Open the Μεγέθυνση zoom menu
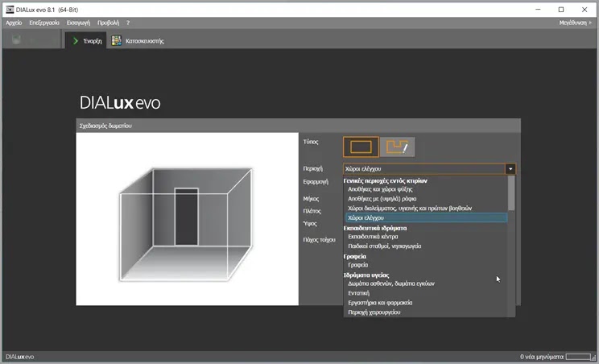 [575, 23]
